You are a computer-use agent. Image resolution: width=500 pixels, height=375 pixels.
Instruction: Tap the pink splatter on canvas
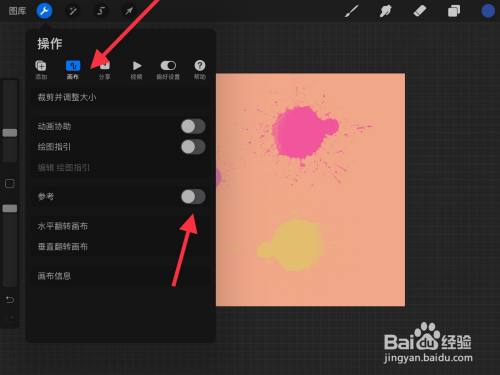pos(302,132)
